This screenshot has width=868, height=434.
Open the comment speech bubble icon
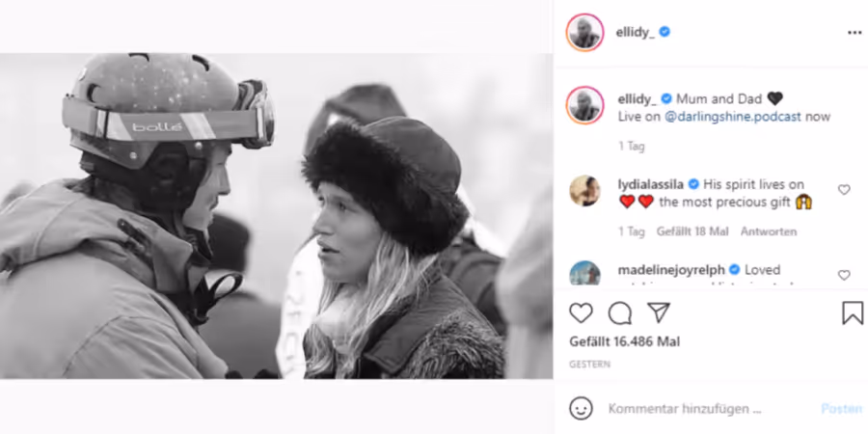tap(619, 313)
